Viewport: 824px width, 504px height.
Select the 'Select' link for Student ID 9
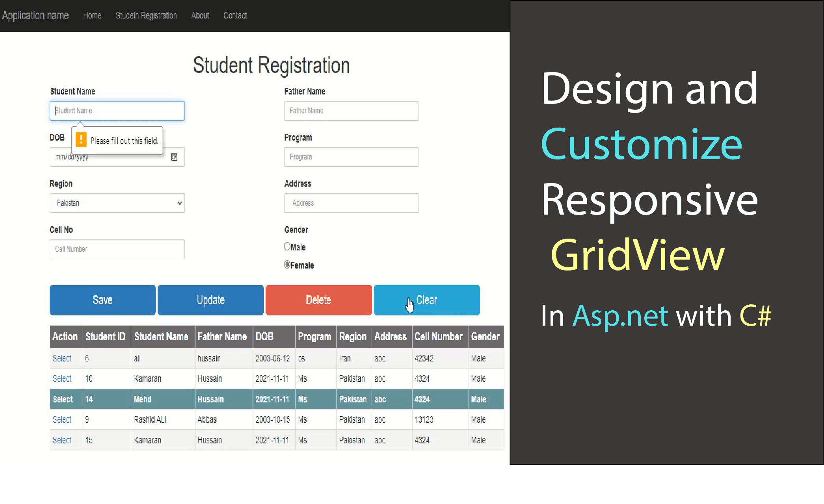click(x=62, y=419)
